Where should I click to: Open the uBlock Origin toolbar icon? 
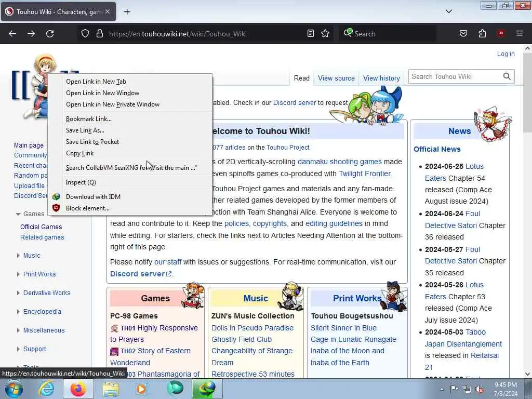pyautogui.click(x=501, y=33)
